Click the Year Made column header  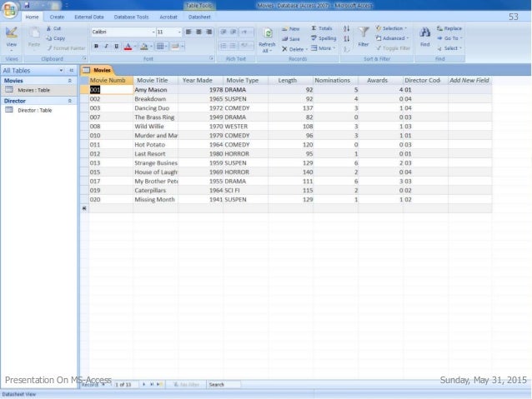click(x=200, y=80)
